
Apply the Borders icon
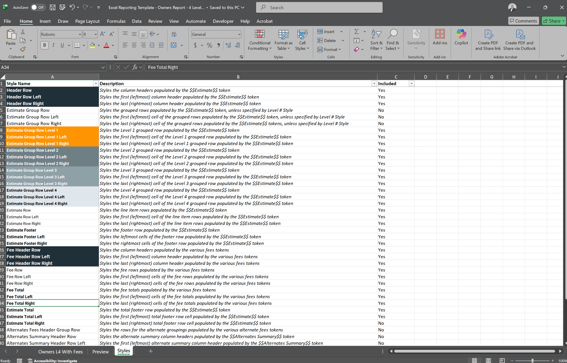coord(77,45)
